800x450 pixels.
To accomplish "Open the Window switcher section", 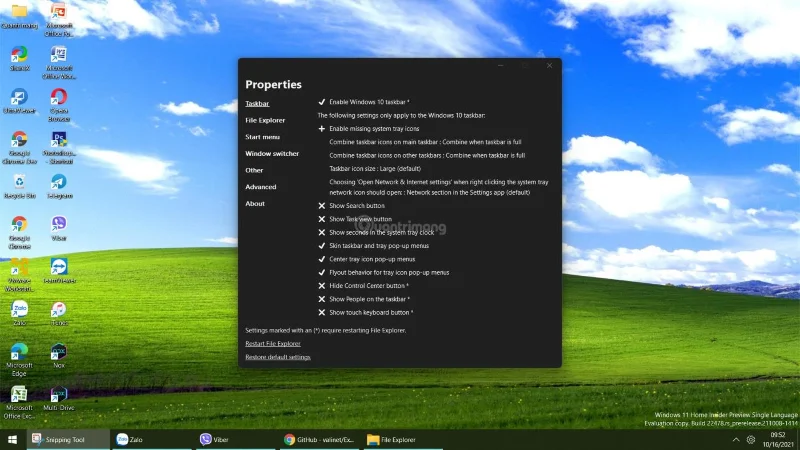I will (x=272, y=154).
